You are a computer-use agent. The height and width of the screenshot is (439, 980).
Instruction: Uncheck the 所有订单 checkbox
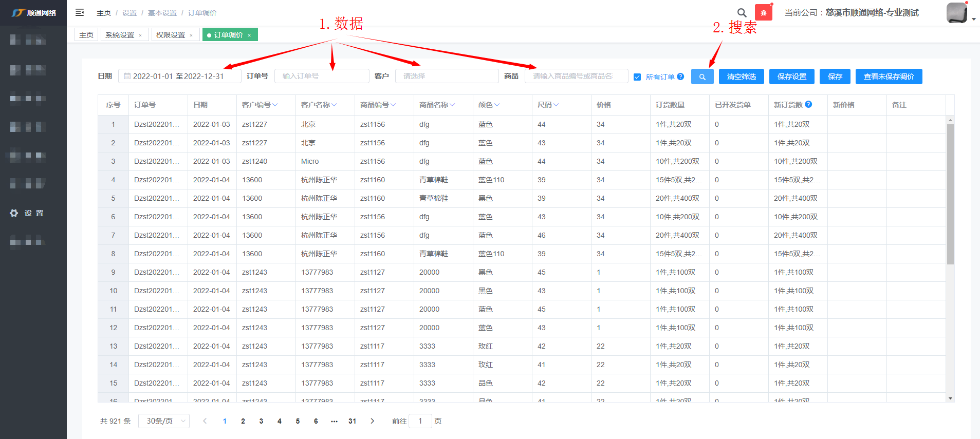coord(637,77)
